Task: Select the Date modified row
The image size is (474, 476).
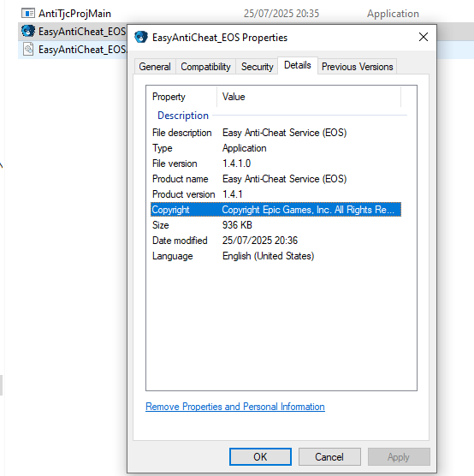Action: (x=276, y=241)
